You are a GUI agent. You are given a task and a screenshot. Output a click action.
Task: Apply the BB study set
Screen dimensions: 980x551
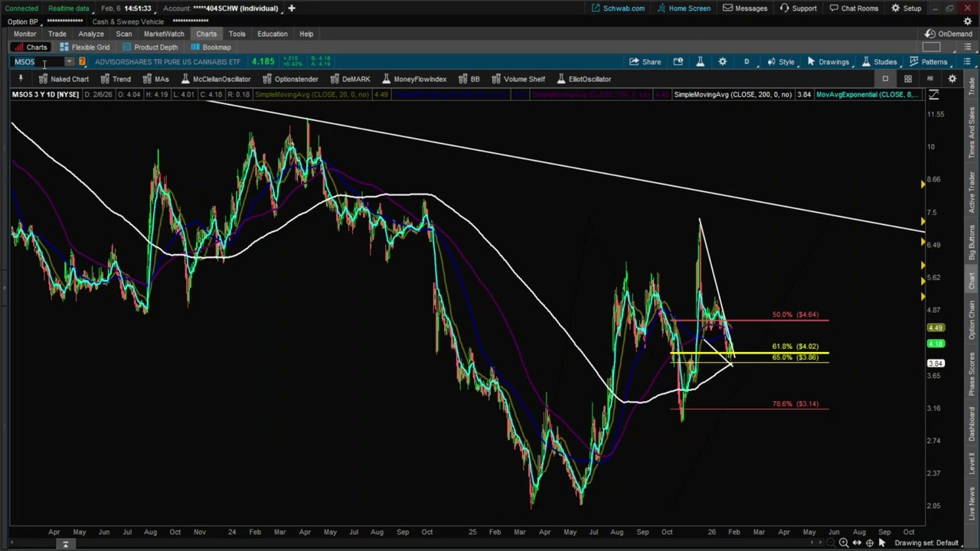click(469, 79)
